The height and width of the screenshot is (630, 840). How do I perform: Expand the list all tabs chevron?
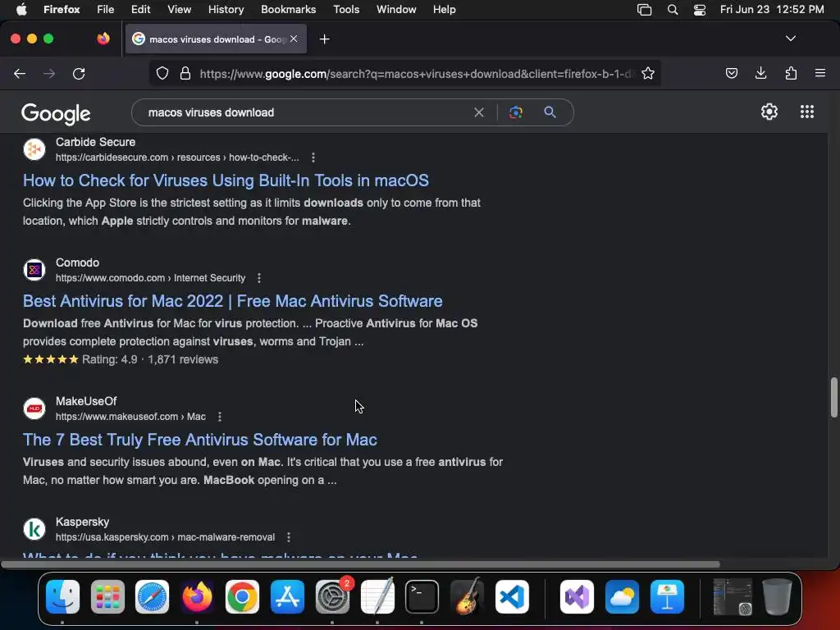[x=790, y=39]
